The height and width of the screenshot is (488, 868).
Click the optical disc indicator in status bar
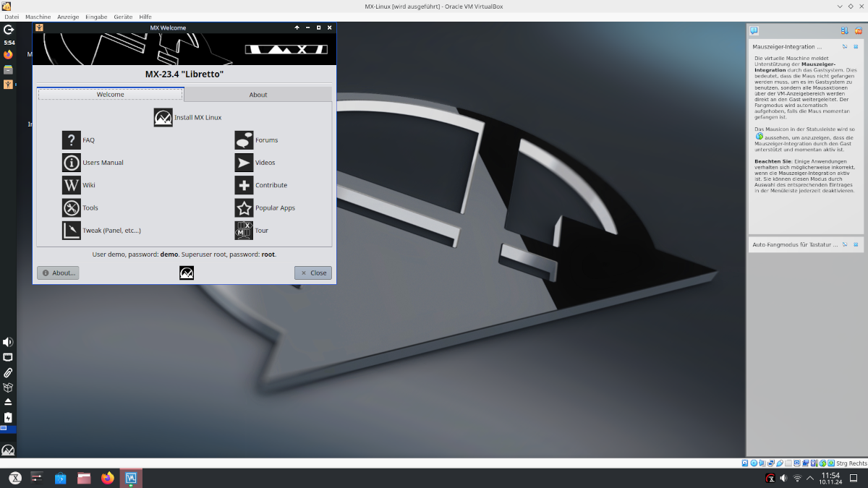point(754,463)
